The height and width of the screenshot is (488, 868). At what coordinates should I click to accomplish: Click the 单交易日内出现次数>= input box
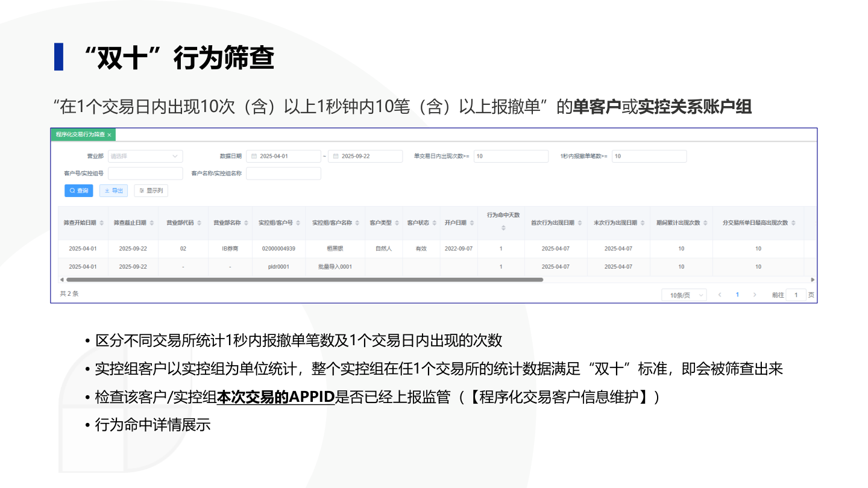pos(511,156)
